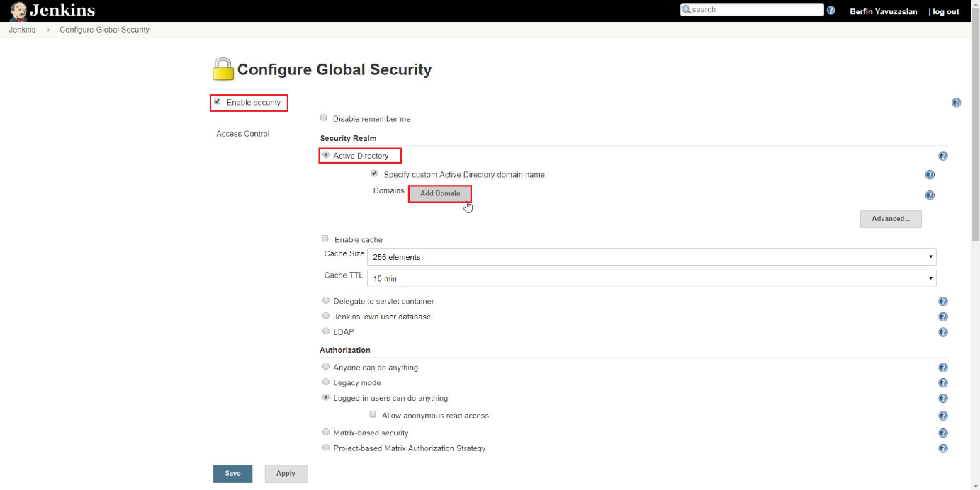Select Project-based Matrix Authorization Strategy

(326, 448)
